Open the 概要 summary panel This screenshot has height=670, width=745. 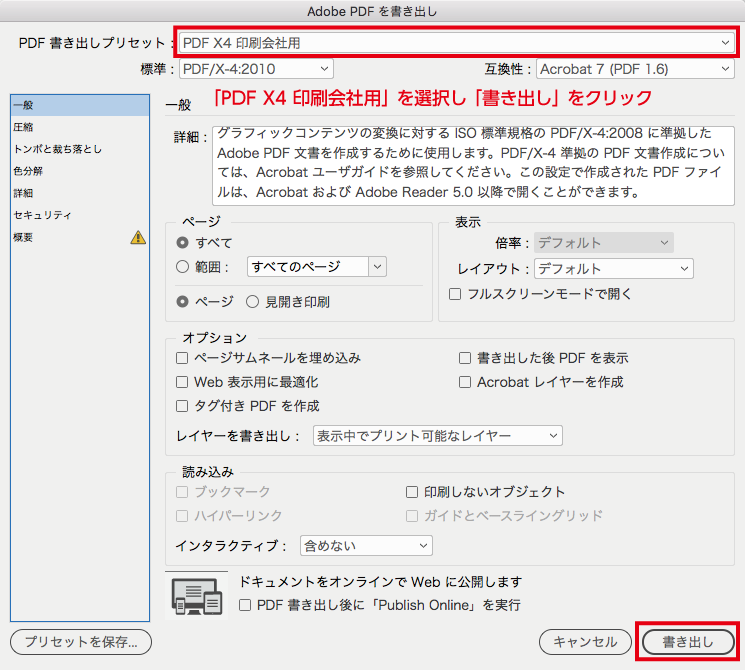(x=80, y=237)
